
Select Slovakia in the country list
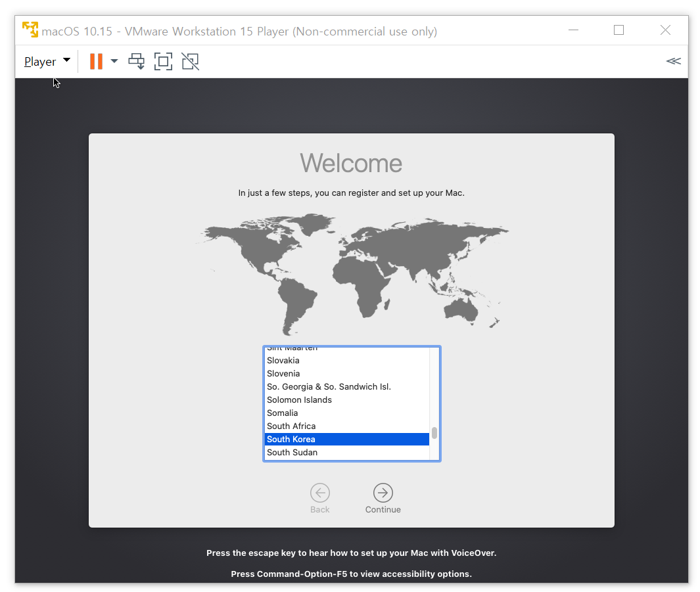[x=283, y=360]
